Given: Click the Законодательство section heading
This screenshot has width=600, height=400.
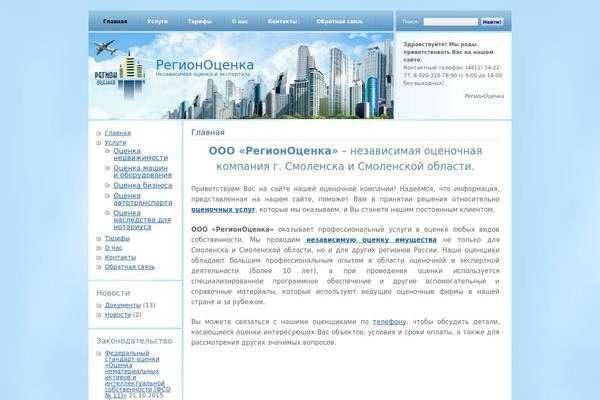Looking at the screenshot, I should click(x=134, y=341).
